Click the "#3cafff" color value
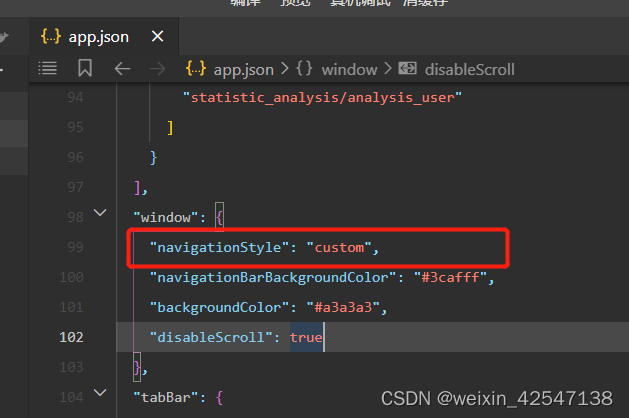Image resolution: width=629 pixels, height=418 pixels. tap(450, 278)
